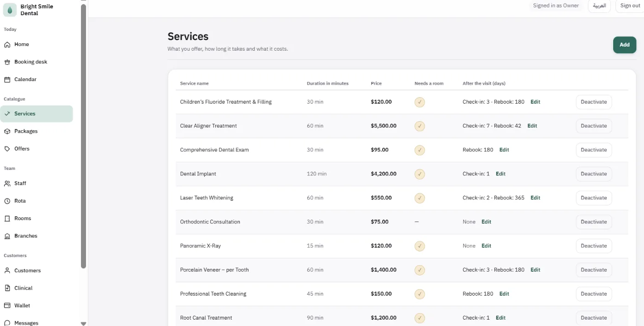
Task: Click the Services wand icon
Action: (7, 114)
